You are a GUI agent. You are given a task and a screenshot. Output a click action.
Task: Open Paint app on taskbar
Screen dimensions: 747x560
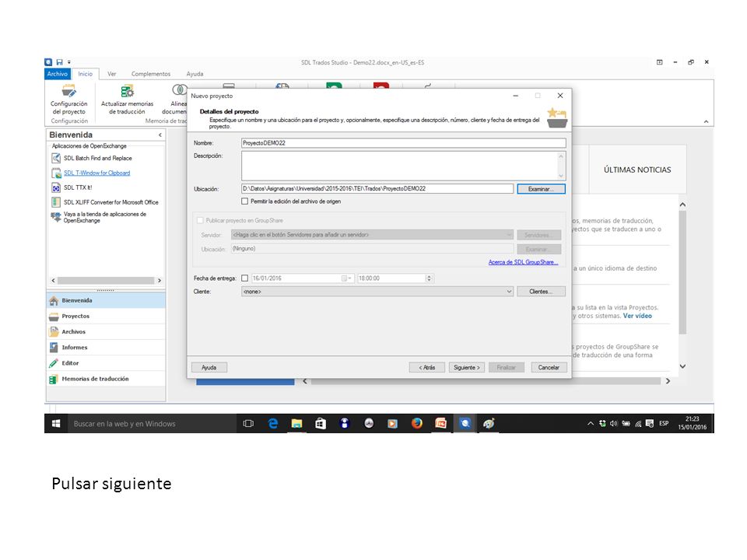489,423
